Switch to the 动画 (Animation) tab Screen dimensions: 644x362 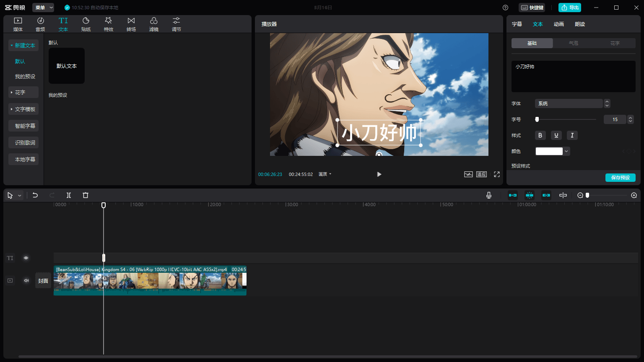tap(559, 24)
